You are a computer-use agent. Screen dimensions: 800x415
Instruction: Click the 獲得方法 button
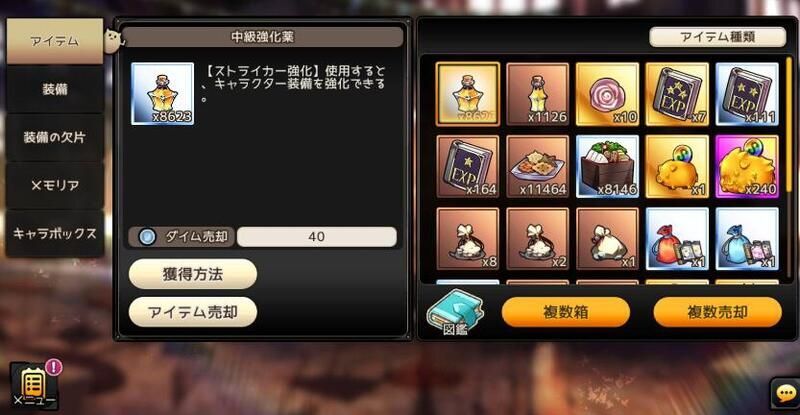click(x=193, y=274)
